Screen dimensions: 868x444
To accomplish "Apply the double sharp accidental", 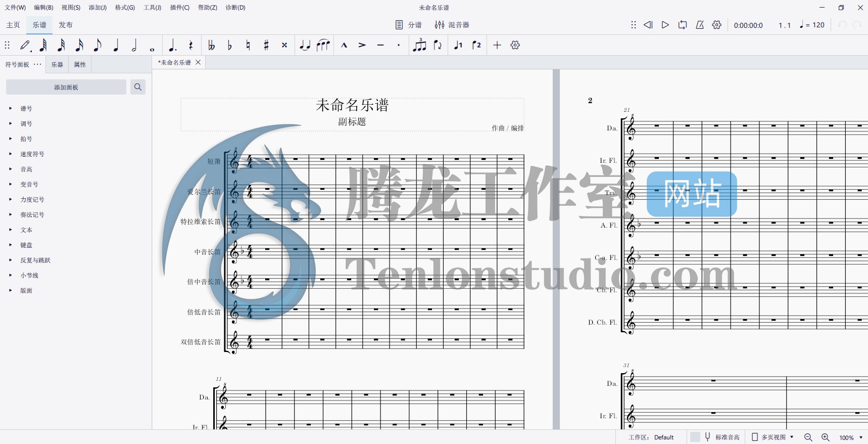I will click(284, 46).
